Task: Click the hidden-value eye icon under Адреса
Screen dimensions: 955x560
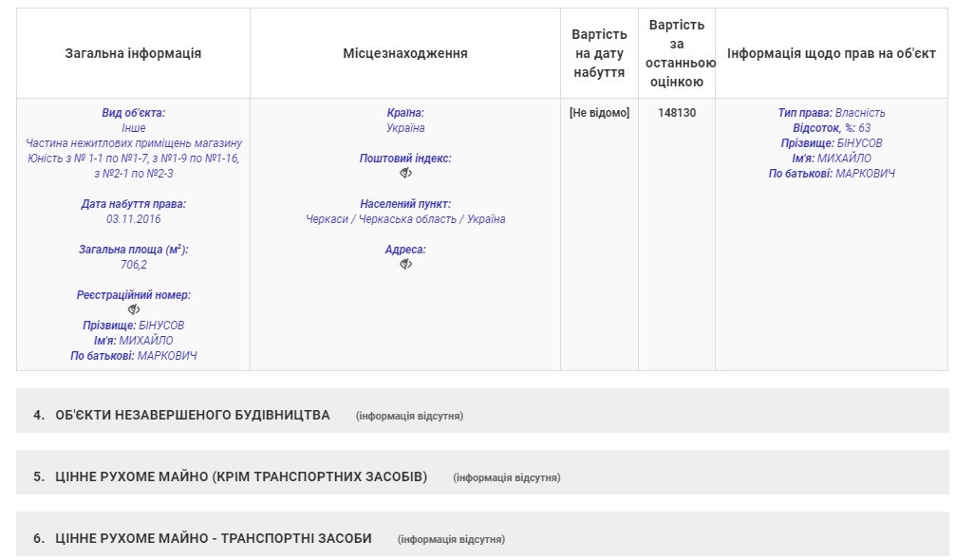Action: [x=405, y=265]
